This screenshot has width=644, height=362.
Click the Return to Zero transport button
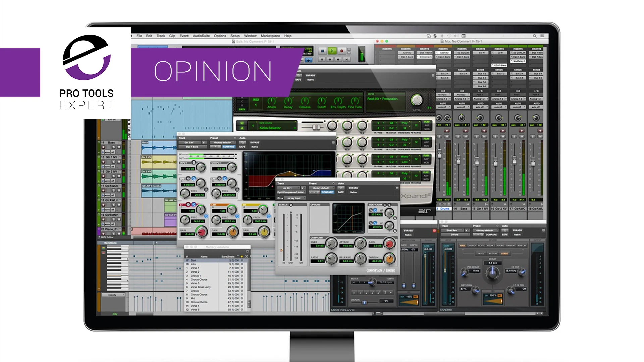(322, 59)
